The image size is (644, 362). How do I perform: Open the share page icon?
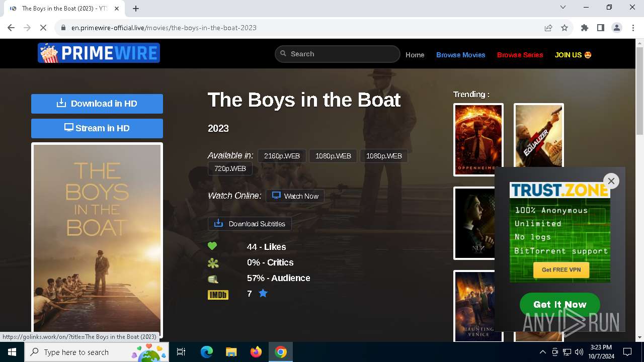[x=548, y=28]
